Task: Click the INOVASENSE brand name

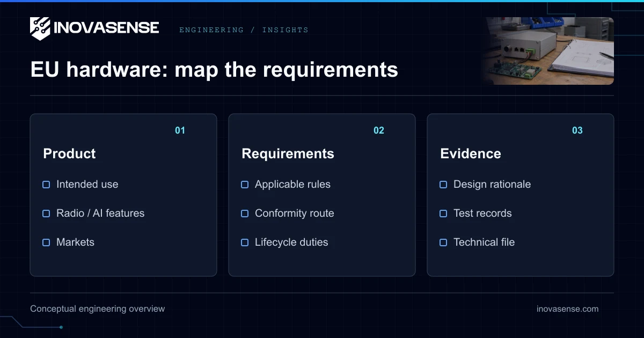Action: (107, 28)
